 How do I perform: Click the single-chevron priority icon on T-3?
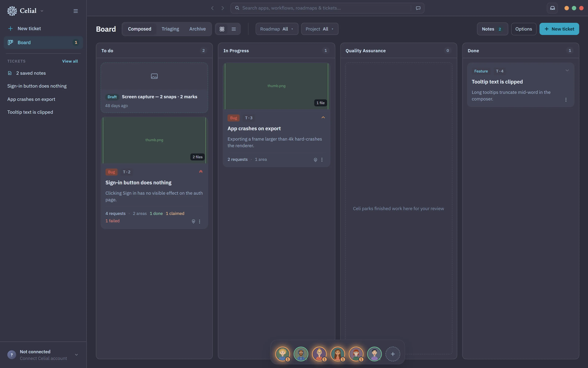tap(323, 118)
